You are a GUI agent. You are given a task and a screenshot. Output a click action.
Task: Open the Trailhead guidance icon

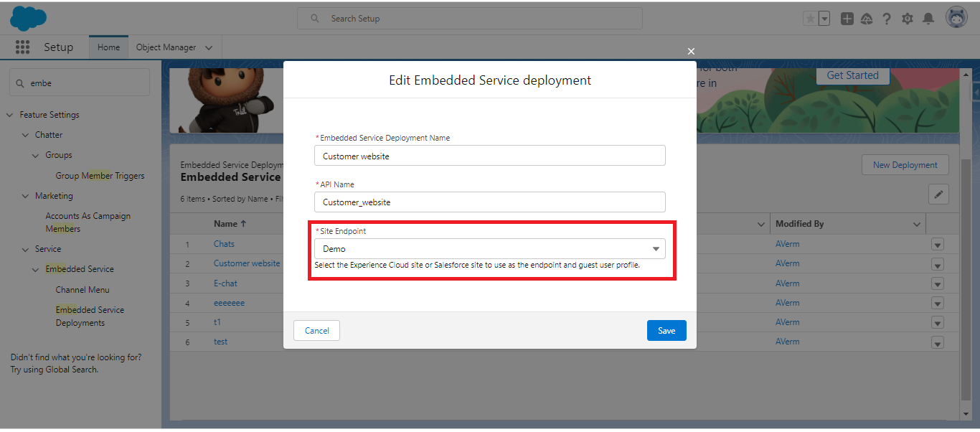tap(867, 19)
